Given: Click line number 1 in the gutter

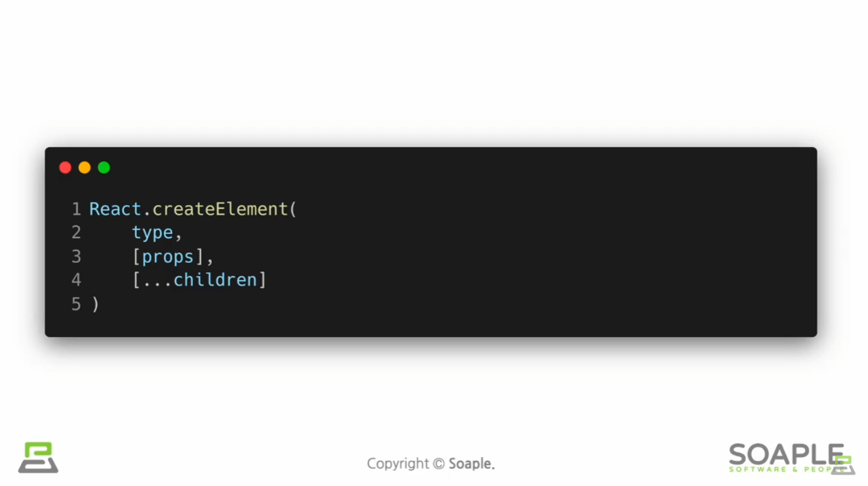Looking at the screenshot, I should pyautogui.click(x=76, y=209).
